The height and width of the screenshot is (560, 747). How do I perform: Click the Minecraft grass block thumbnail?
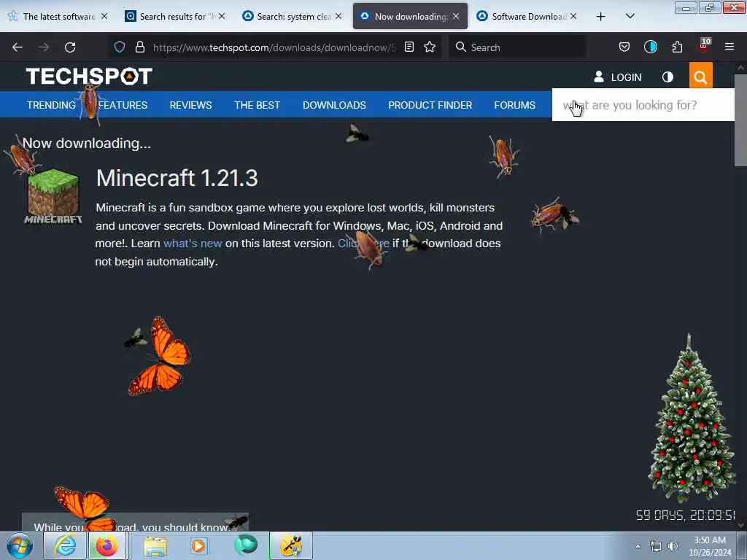(x=53, y=195)
